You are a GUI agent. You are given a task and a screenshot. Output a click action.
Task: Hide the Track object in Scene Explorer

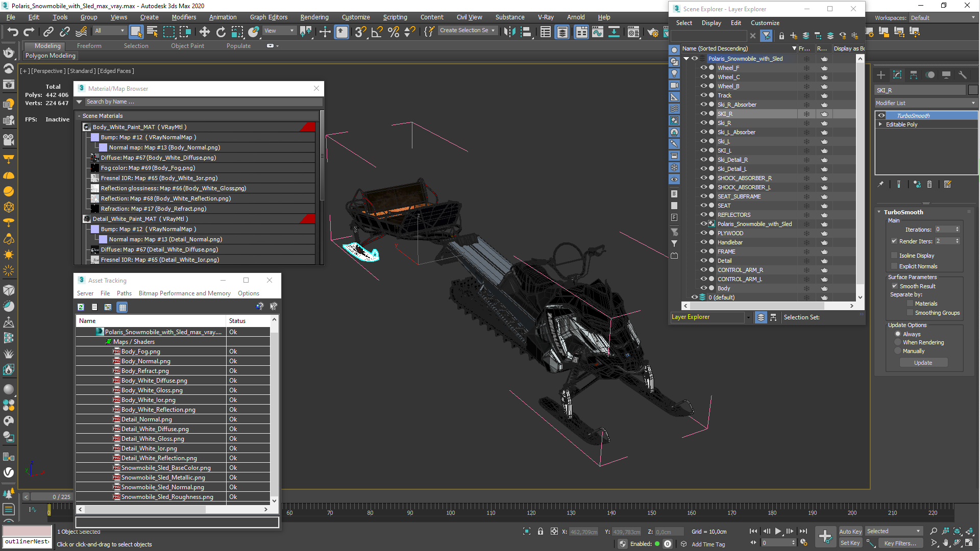click(703, 95)
